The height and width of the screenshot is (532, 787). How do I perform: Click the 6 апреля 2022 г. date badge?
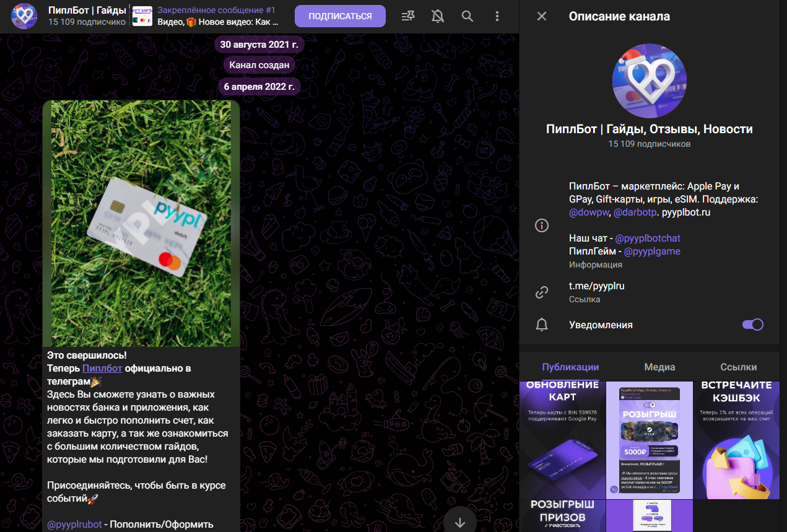(259, 86)
